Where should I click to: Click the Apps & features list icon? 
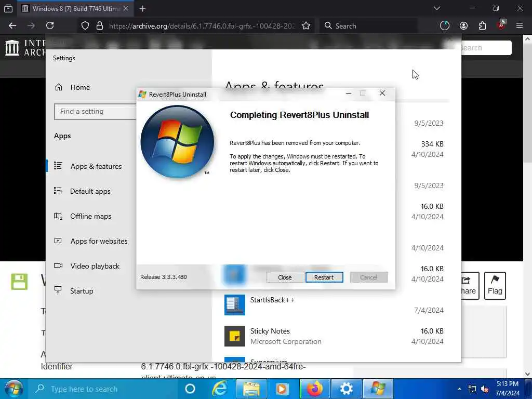[x=58, y=166]
